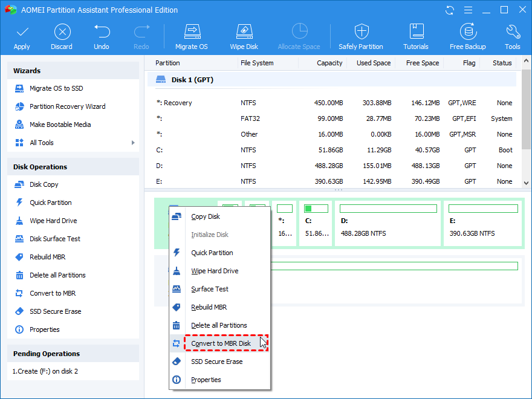Select the E: partition block

click(483, 224)
